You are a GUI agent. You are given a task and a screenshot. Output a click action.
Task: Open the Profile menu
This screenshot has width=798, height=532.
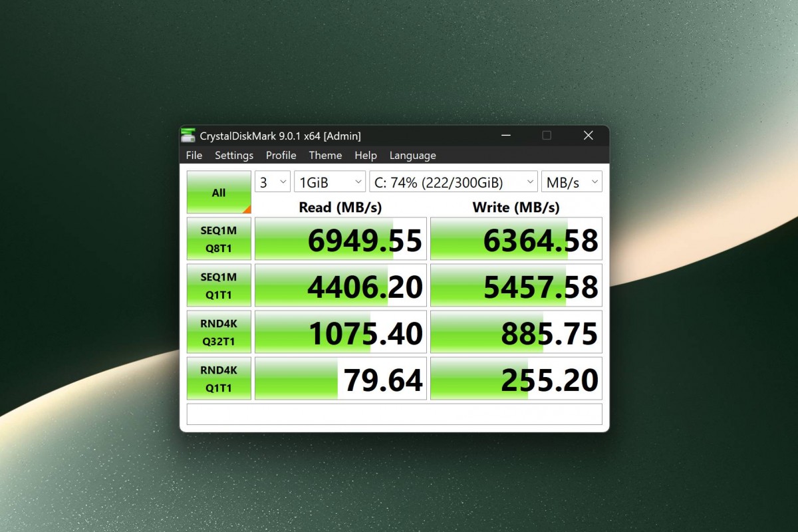281,156
